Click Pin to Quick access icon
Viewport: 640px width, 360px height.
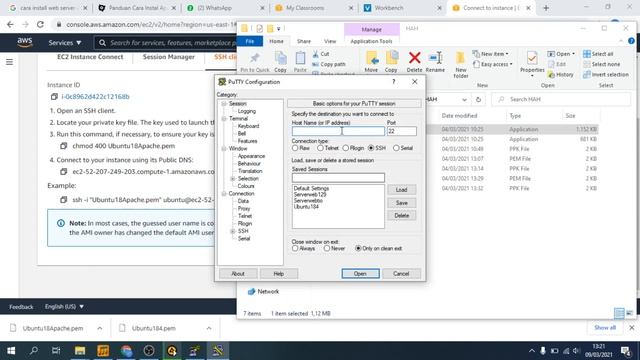(255, 58)
